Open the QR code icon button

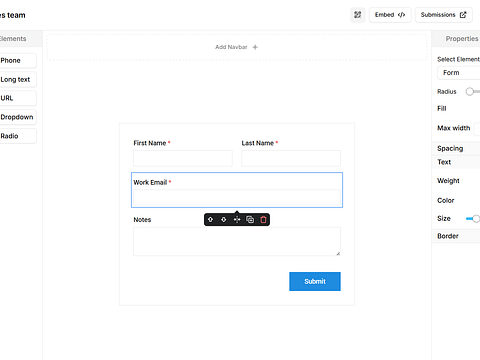(x=358, y=15)
